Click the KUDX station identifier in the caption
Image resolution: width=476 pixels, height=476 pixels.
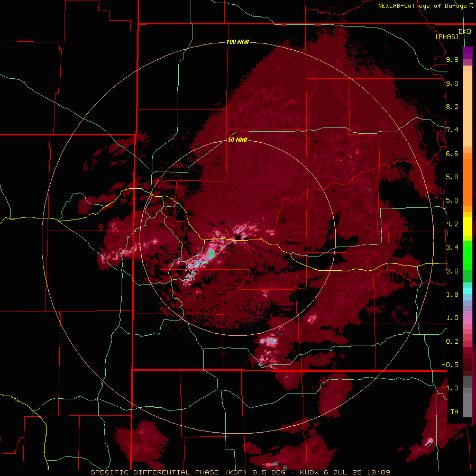tap(309, 472)
